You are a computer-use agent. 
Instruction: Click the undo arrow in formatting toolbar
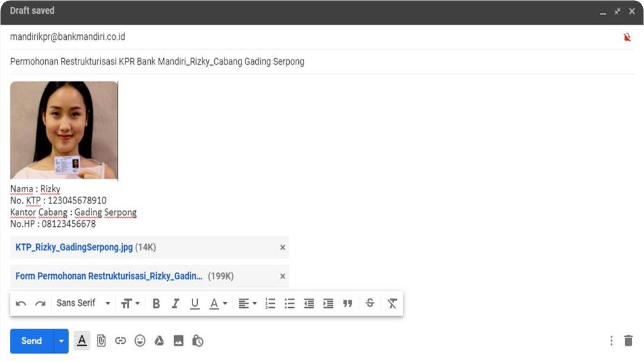tap(21, 304)
